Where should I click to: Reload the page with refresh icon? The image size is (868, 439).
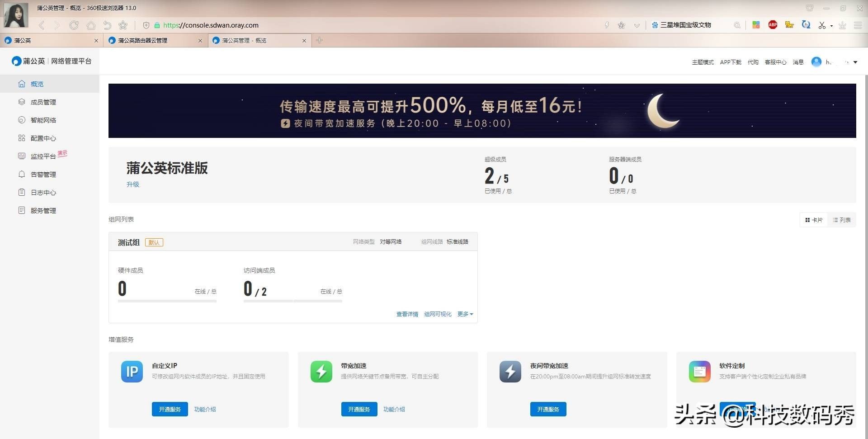click(74, 25)
